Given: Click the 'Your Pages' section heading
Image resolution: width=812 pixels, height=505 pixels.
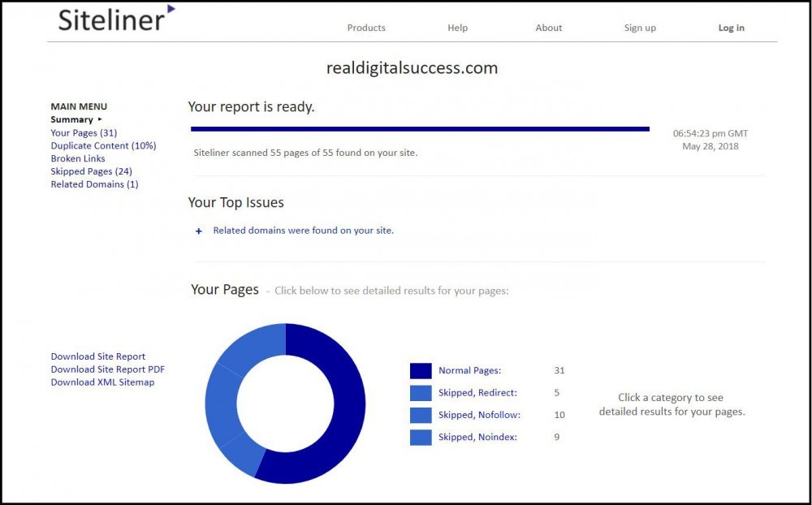Looking at the screenshot, I should coord(225,290).
